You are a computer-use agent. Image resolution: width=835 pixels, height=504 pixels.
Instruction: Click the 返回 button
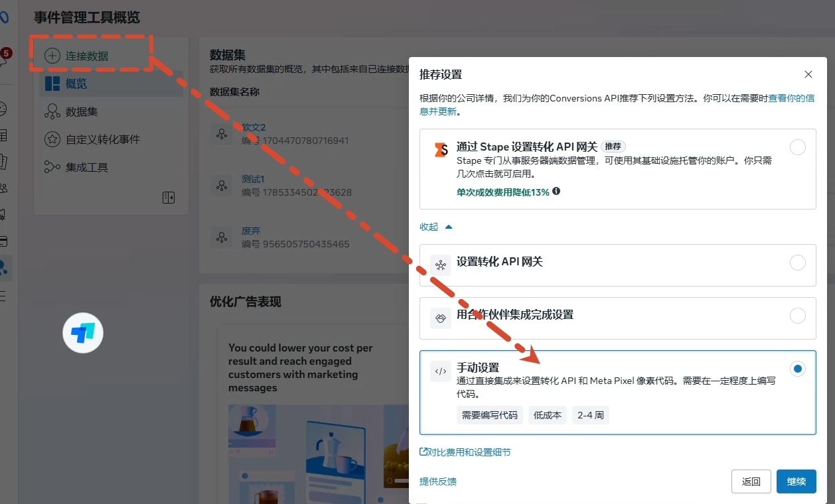click(x=751, y=481)
